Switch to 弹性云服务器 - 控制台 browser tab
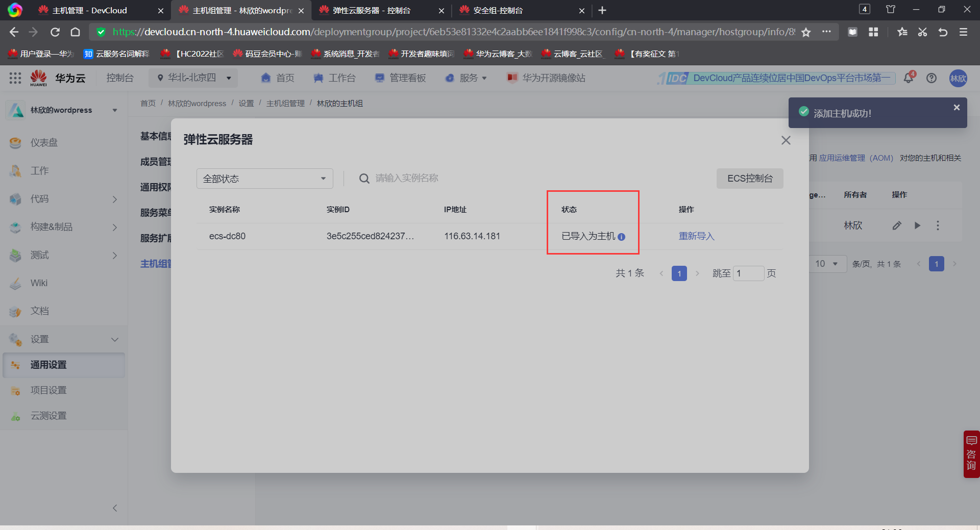The height and width of the screenshot is (530, 980). coord(381,10)
